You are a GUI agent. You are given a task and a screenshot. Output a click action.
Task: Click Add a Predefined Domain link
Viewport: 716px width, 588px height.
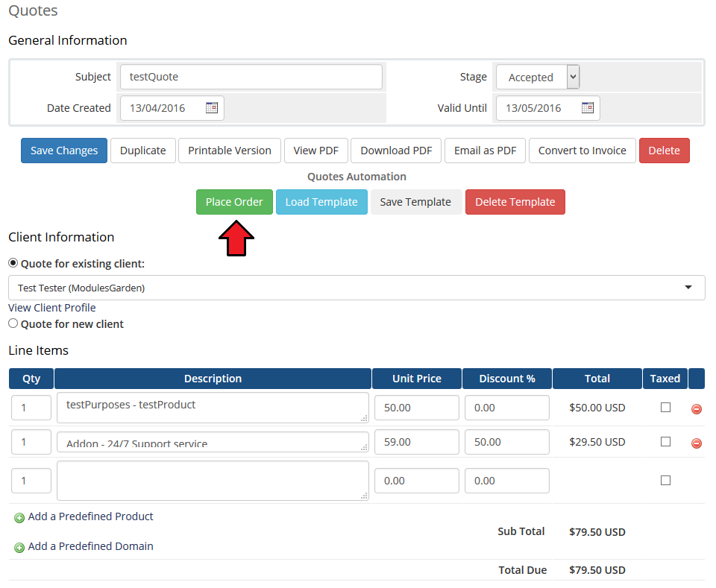(90, 546)
